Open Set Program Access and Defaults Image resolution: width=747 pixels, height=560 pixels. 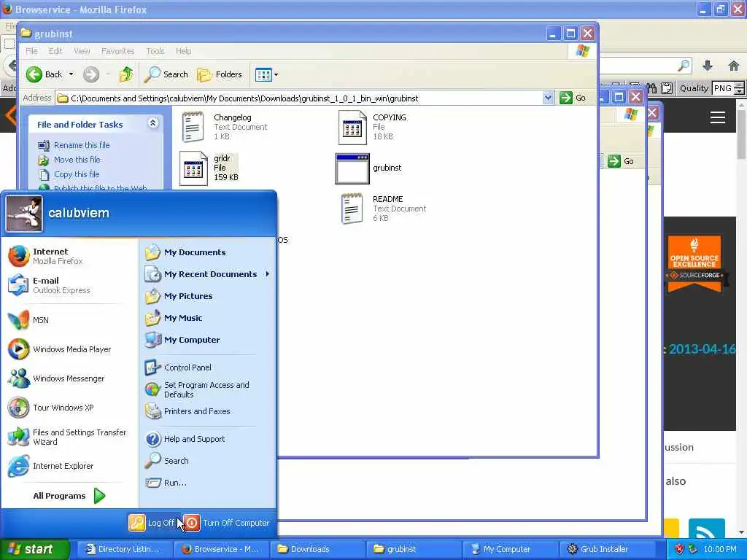click(208, 389)
